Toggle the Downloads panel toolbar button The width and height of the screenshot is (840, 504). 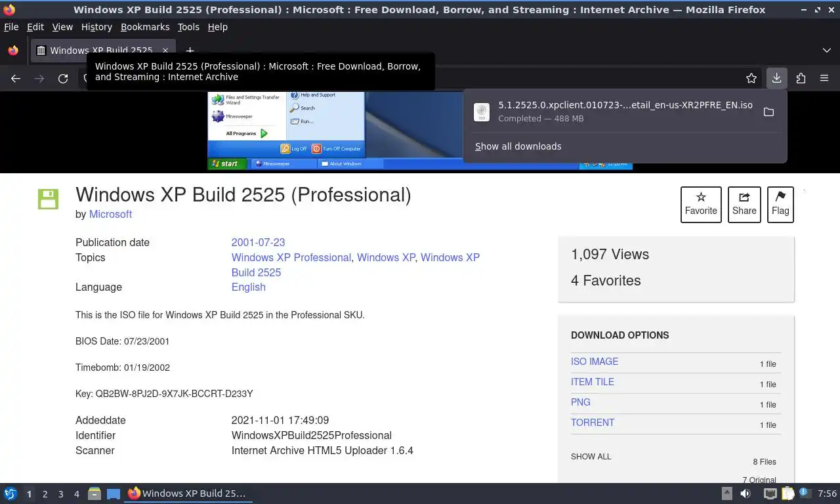(x=776, y=78)
